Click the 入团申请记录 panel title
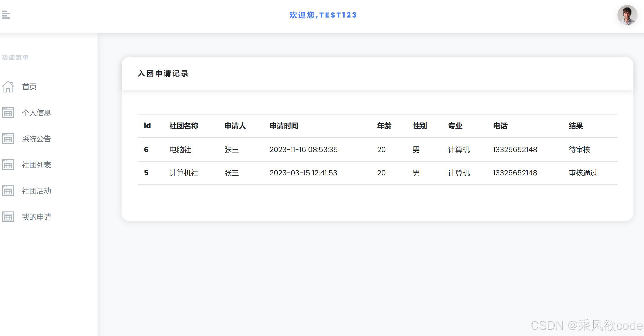This screenshot has width=644, height=336. 163,73
